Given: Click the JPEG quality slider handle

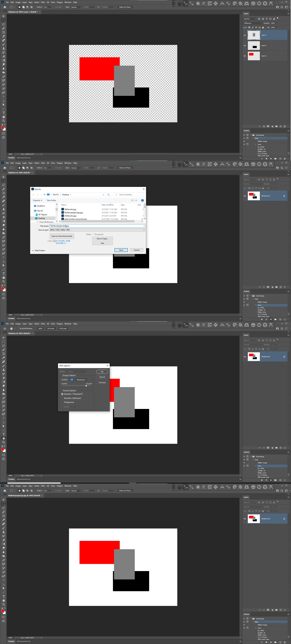Looking at the screenshot, I should coord(86,386).
